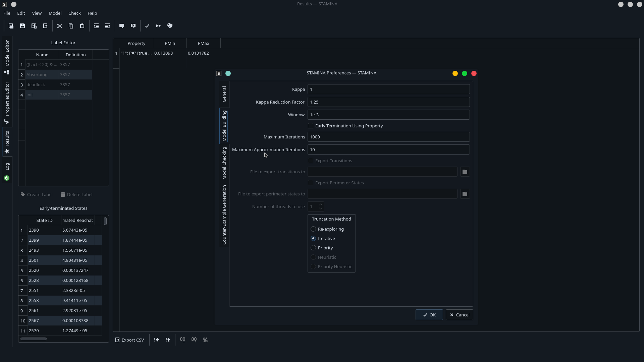The width and height of the screenshot is (644, 362).
Task: Open the General preferences tab
Action: [x=224, y=94]
